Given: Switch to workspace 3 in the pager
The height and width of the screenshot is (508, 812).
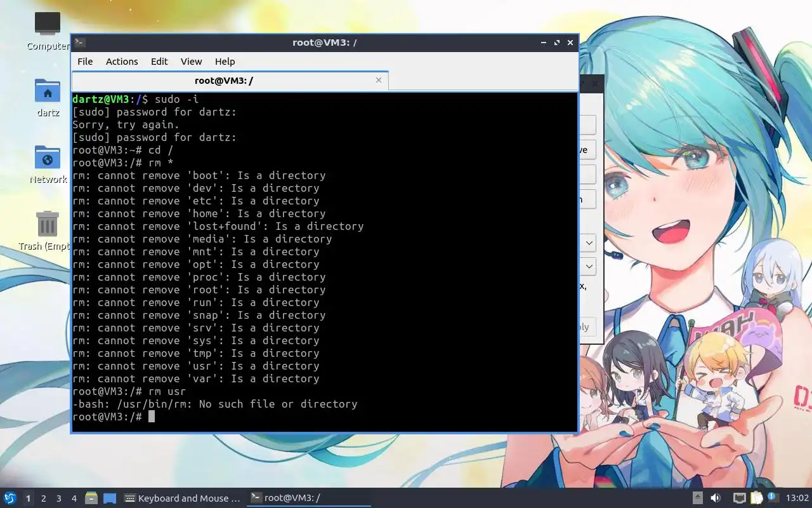Looking at the screenshot, I should pos(59,498).
